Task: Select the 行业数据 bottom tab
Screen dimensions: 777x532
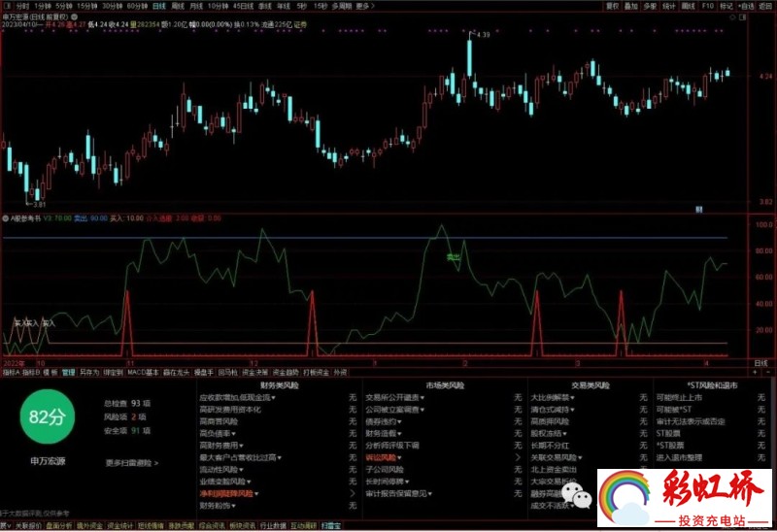Action: tap(272, 526)
